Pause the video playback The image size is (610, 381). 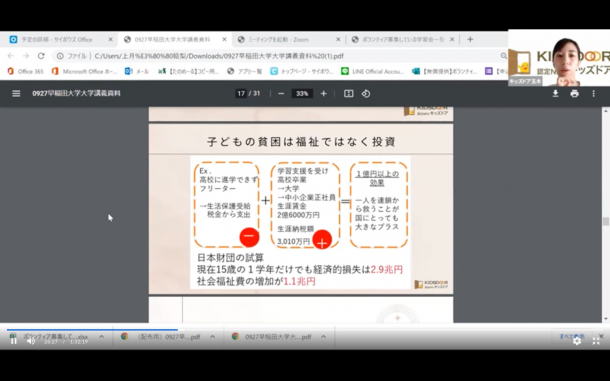point(14,341)
